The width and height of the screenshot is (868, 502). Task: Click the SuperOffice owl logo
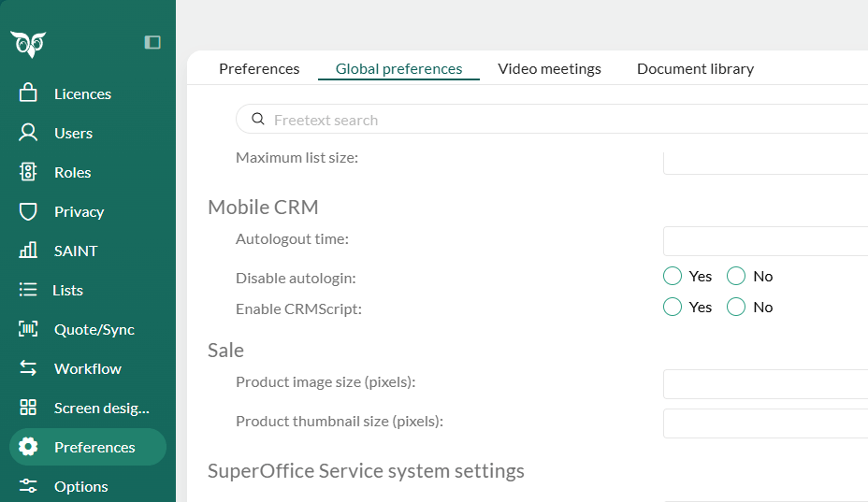pos(28,44)
